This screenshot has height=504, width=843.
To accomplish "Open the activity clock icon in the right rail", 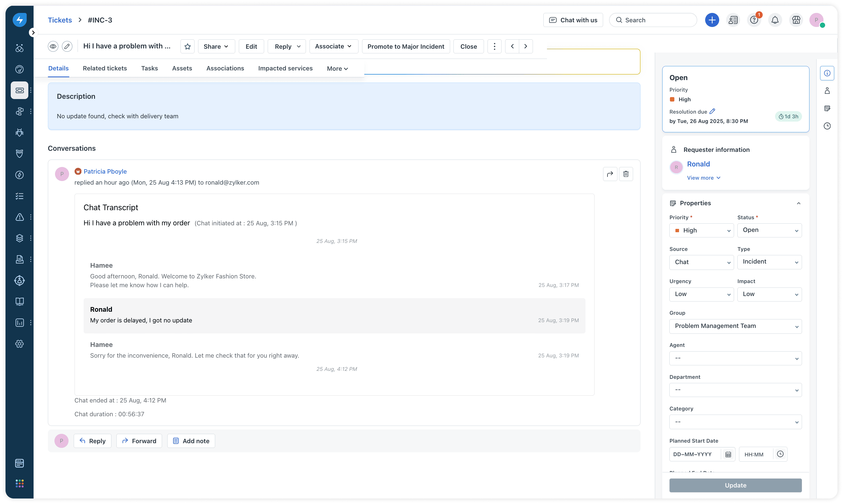I will 827,126.
